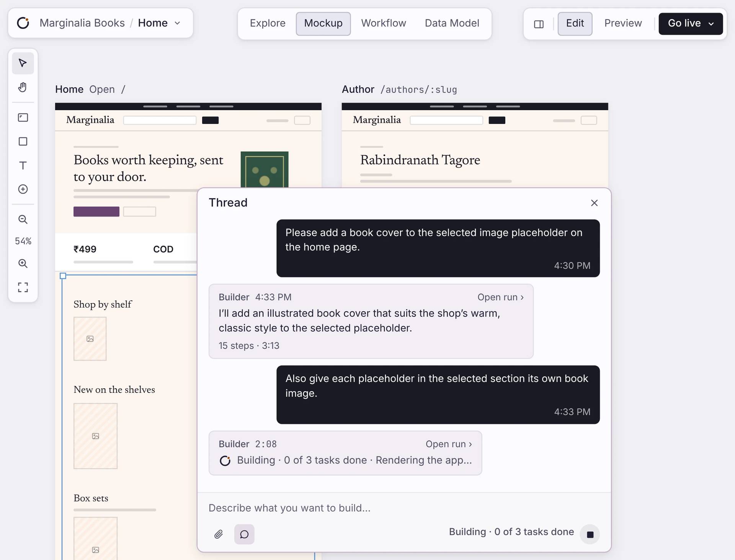Select the Shop by shelf image placeholder

(x=90, y=339)
